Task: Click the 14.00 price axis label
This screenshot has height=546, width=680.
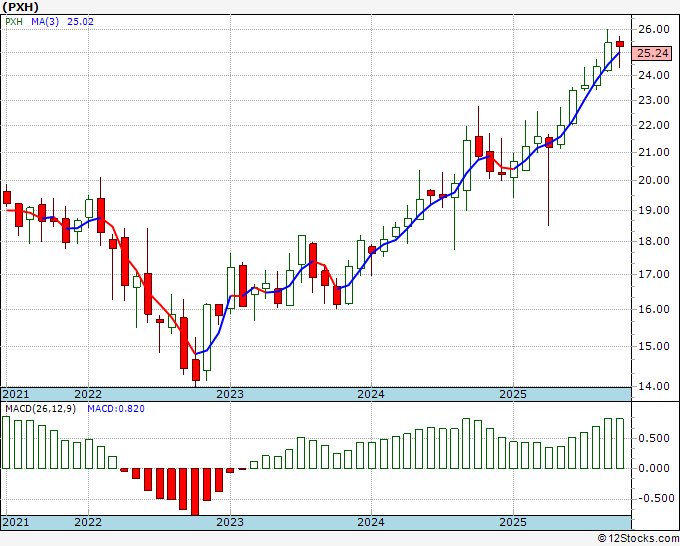Action: coord(654,386)
